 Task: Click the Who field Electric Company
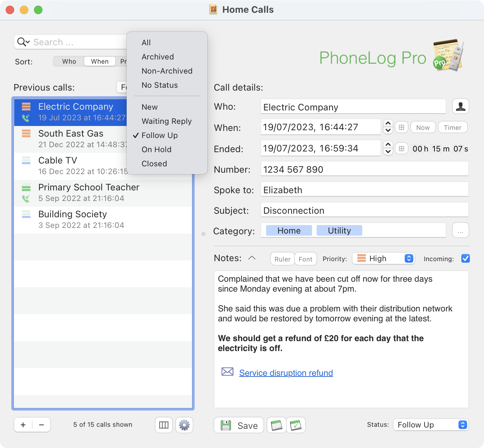353,107
